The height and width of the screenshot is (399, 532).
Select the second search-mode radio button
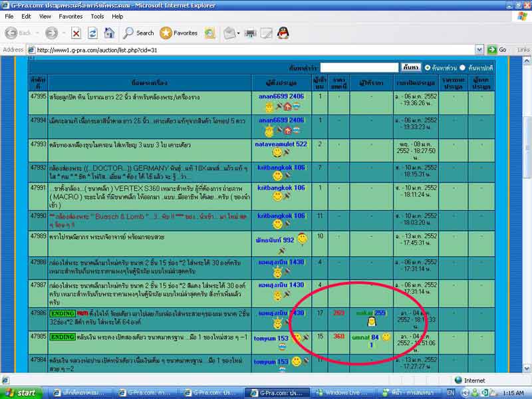pos(463,68)
